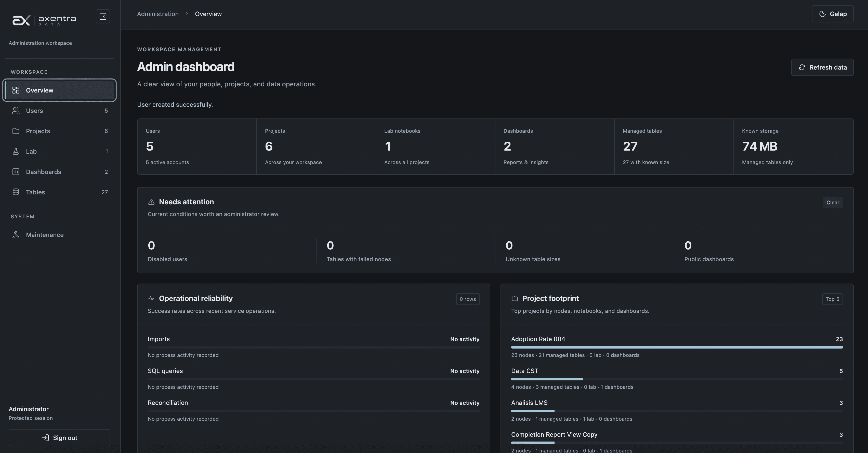Open Maintenance under System
The image size is (868, 453).
tap(59, 235)
